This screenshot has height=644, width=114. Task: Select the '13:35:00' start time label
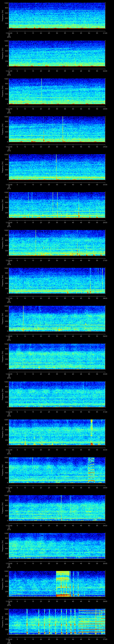[x=9, y=601]
